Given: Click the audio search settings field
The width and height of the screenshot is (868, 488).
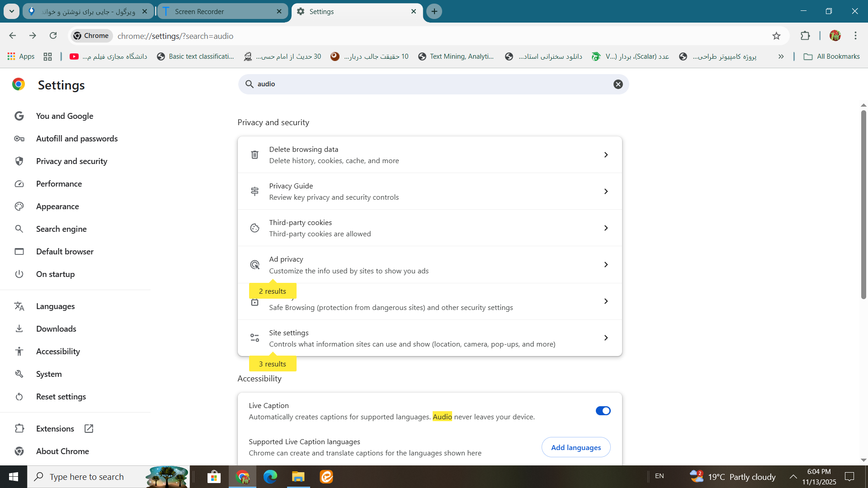Looking at the screenshot, I should click(x=429, y=84).
